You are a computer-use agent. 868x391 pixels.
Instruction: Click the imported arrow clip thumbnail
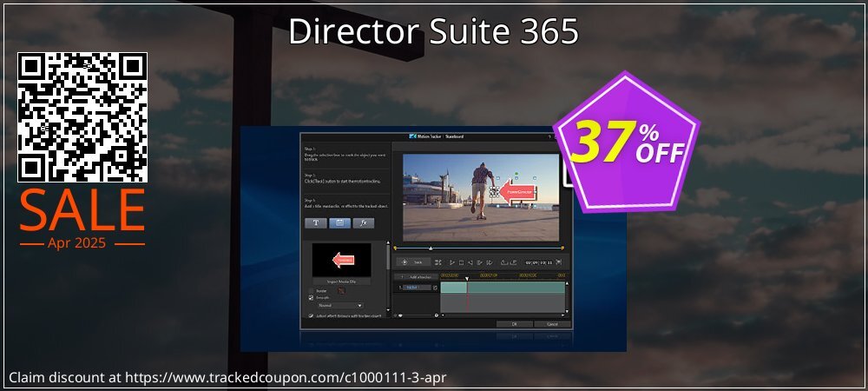[x=341, y=261]
